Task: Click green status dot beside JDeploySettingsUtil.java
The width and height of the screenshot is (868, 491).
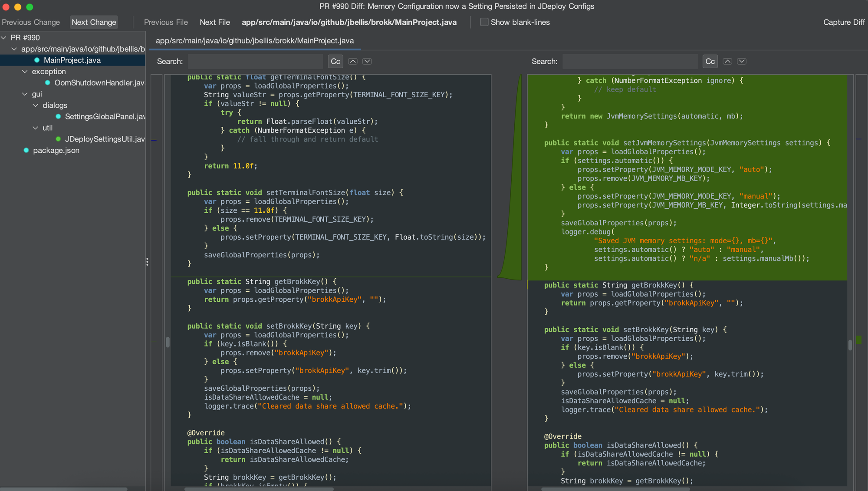Action: point(58,139)
